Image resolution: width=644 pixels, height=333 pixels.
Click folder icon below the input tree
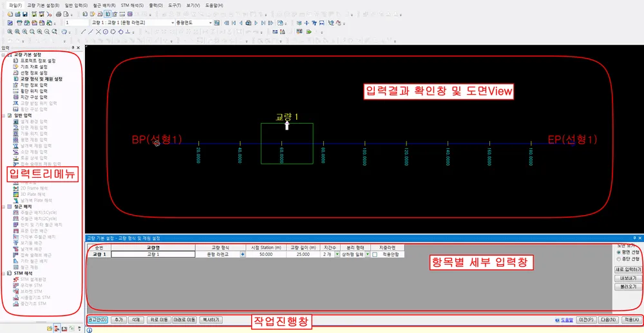pos(50,328)
